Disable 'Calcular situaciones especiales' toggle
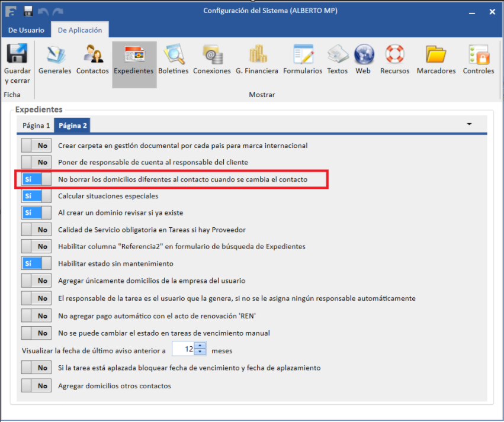 click(36, 196)
